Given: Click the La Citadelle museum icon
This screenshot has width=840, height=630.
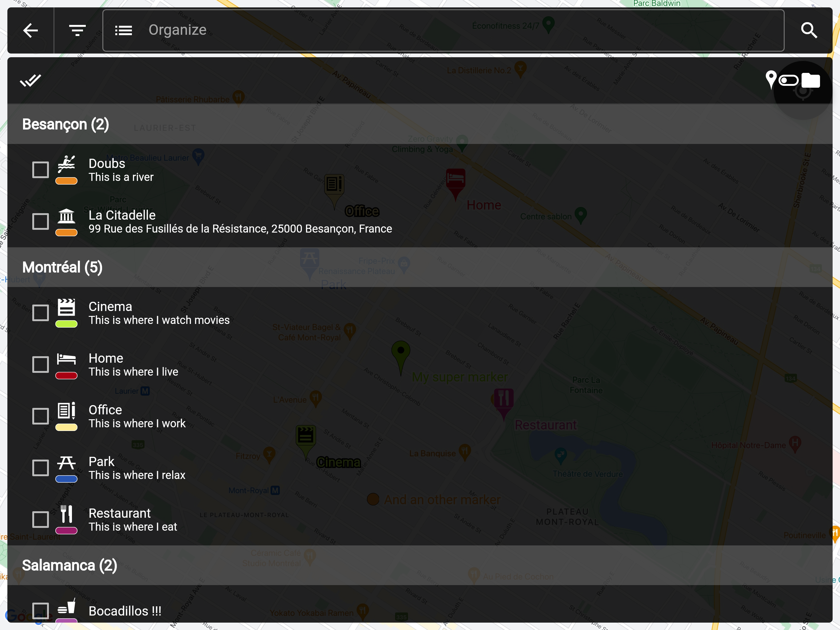Looking at the screenshot, I should pos(66,216).
